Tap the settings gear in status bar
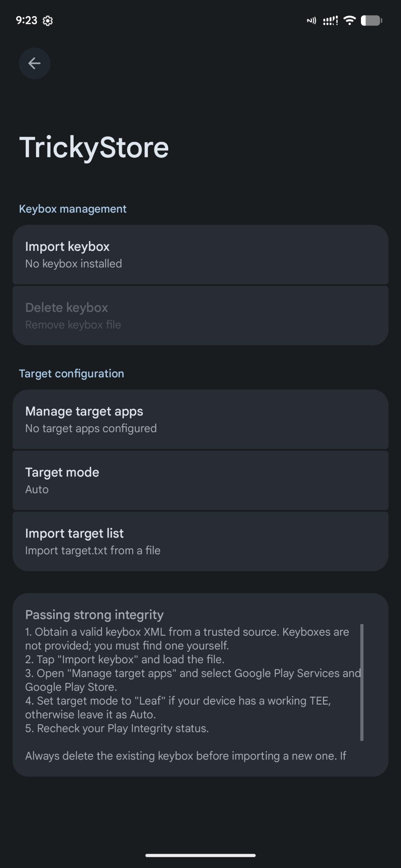Image resolution: width=401 pixels, height=868 pixels. [48, 21]
